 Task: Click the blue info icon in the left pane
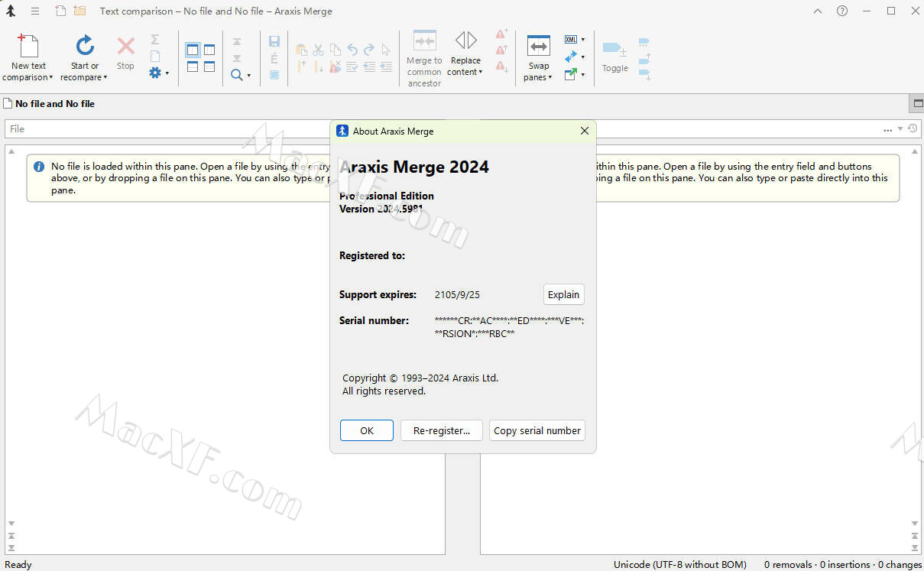(x=39, y=167)
